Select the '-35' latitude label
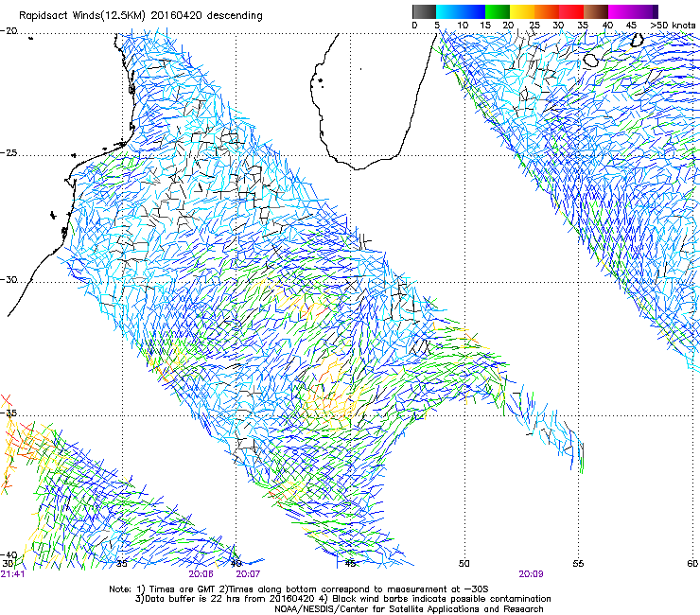The height and width of the screenshot is (615, 700). [x=9, y=413]
